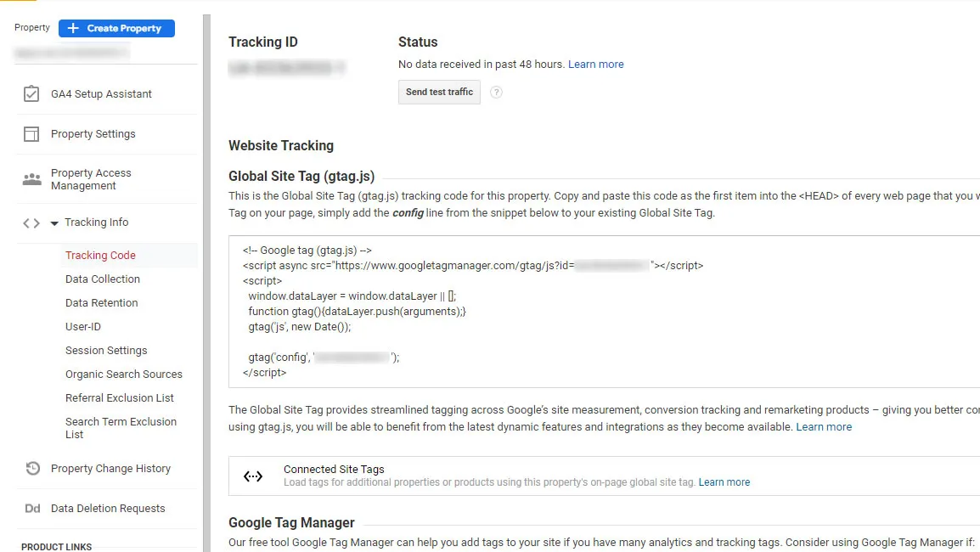980x552 pixels.
Task: Open the User-ID submenu item
Action: point(82,326)
